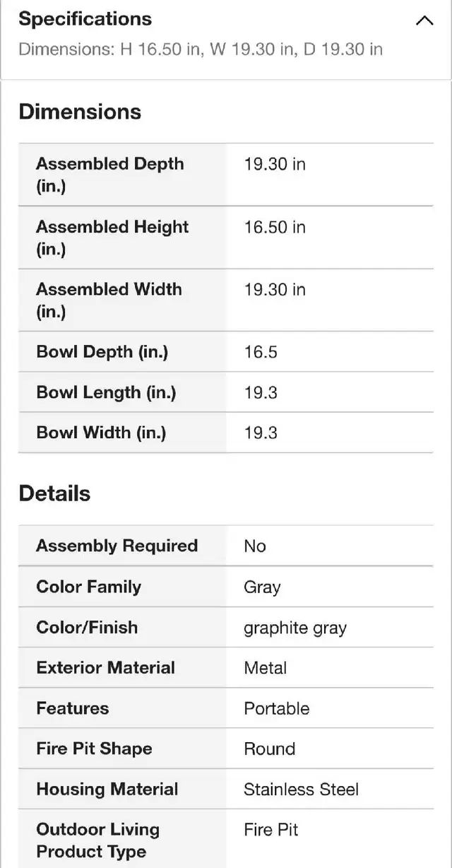This screenshot has height=868, width=452.
Task: Click the Bowl Length row label
Action: coord(106,392)
